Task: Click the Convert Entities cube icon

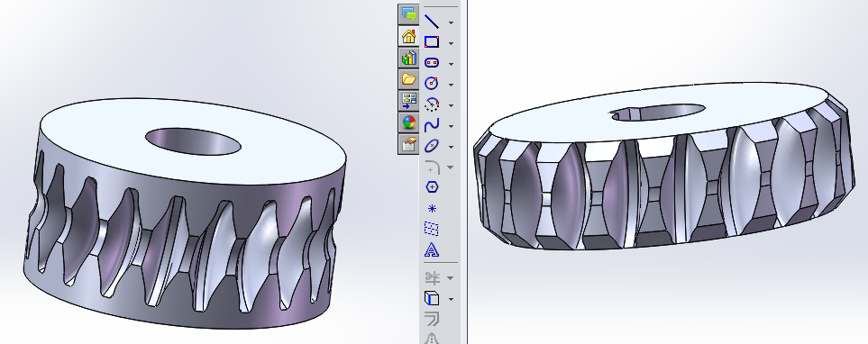Action: click(x=432, y=299)
